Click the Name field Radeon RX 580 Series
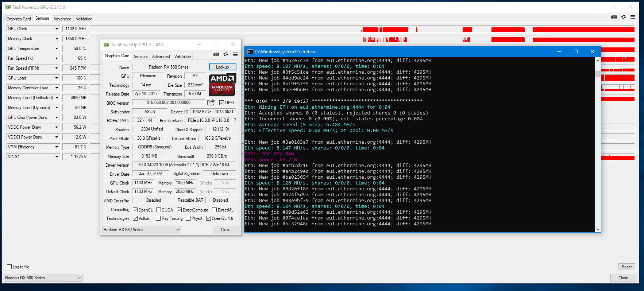Screen dimensions: 644x291 tap(169, 67)
